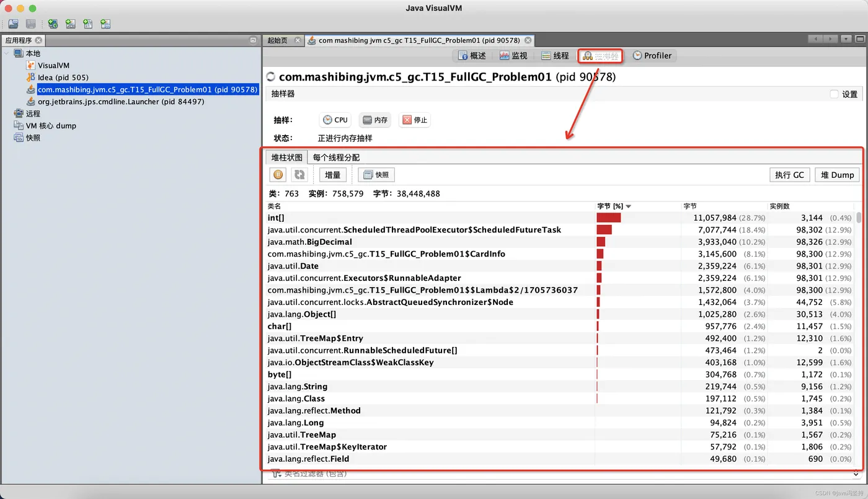Click the Add JMX Connection toolbar icon
The image size is (868, 499).
71,24
